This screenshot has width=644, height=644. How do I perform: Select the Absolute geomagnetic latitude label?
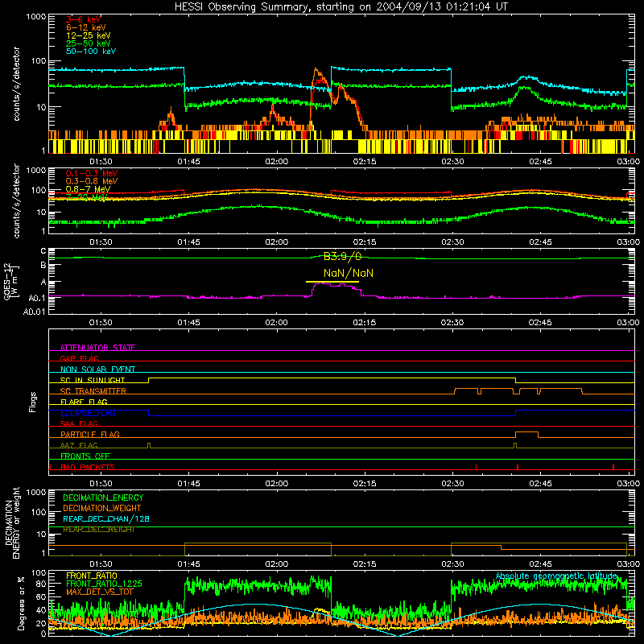(556, 576)
